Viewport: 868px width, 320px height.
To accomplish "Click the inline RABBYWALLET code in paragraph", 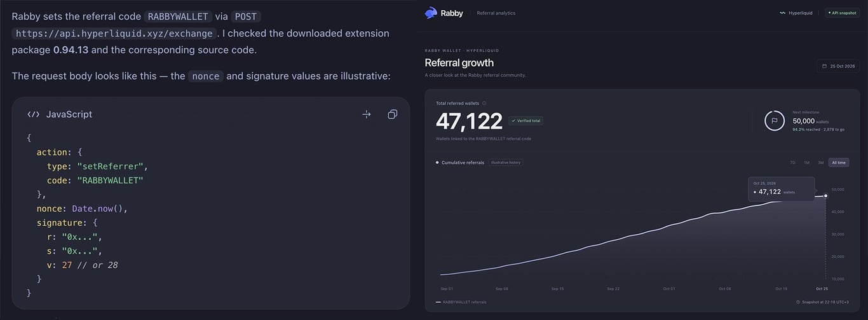I will (177, 17).
